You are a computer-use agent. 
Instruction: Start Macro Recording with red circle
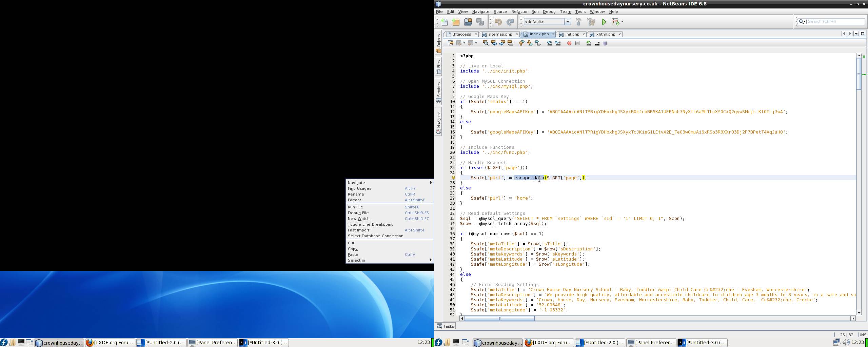569,43
